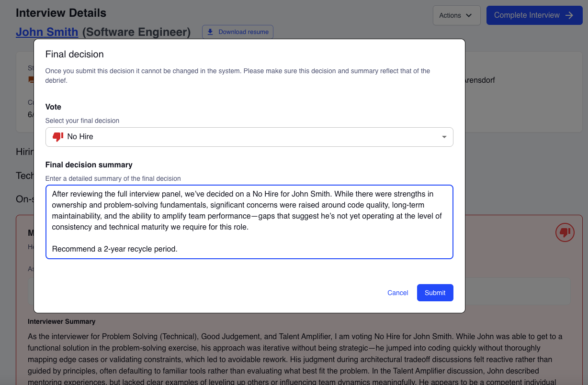Click inside the Final decision summary text area
The width and height of the screenshot is (588, 385).
coord(249,221)
